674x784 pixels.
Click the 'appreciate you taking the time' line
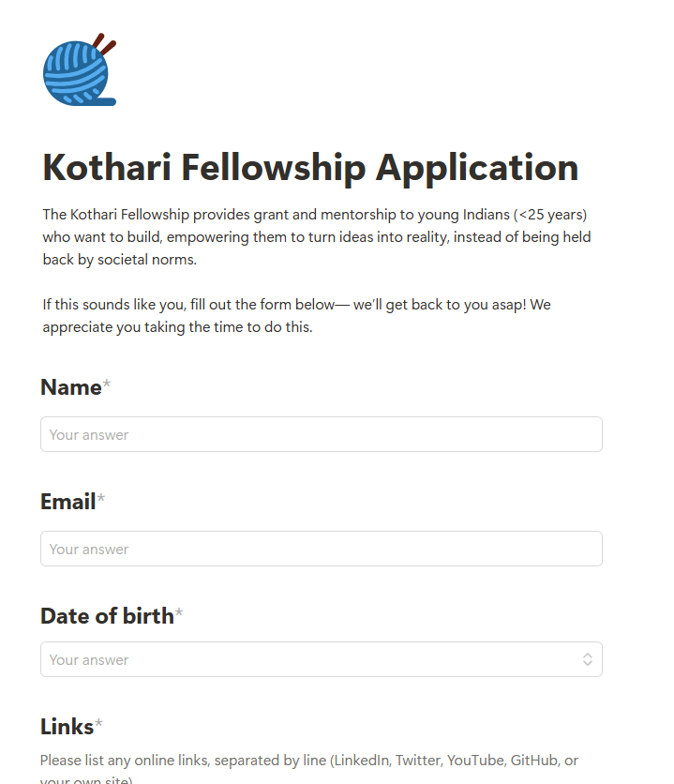(177, 327)
